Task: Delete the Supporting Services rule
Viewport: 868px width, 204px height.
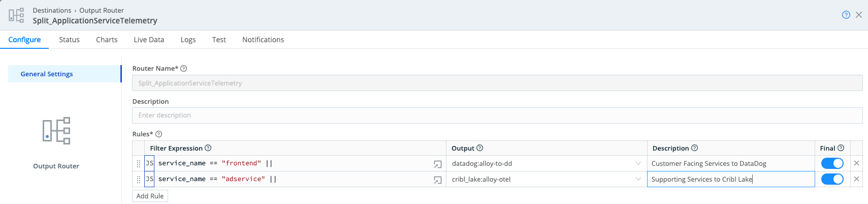Action: [x=856, y=179]
